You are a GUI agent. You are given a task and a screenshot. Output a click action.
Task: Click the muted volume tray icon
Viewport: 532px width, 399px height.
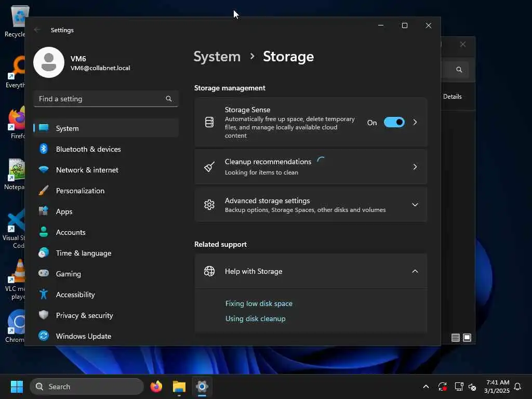(472, 387)
